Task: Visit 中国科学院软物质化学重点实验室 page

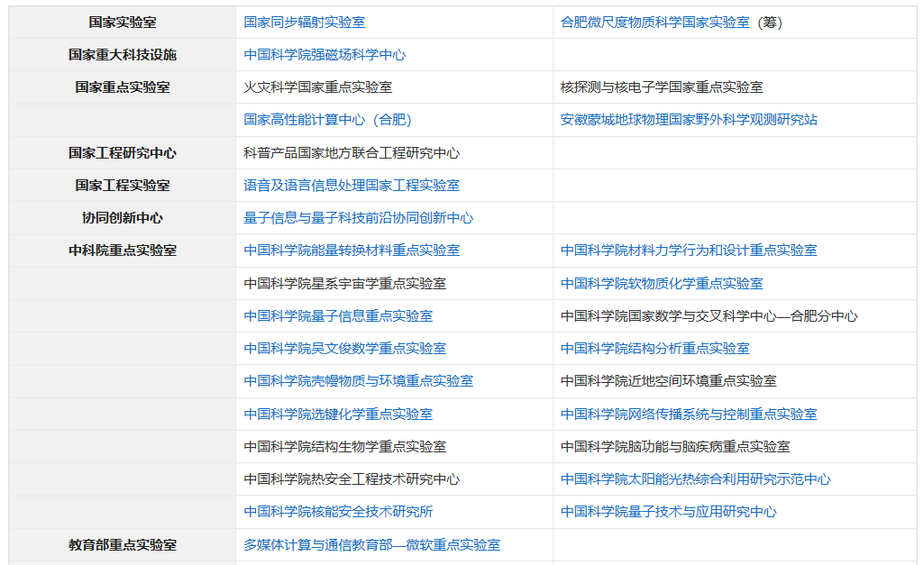Action: [660, 283]
